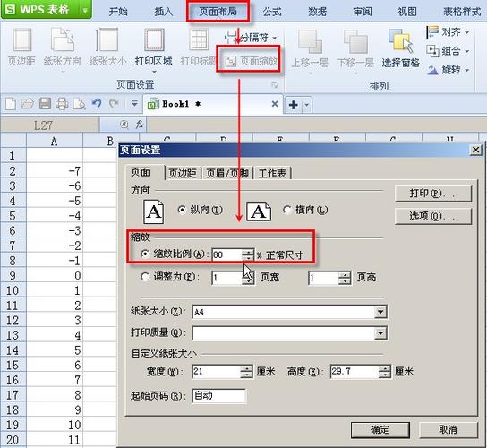Open the dropdown beside the new tab plus
This screenshot has width=487, height=448.
[306, 105]
